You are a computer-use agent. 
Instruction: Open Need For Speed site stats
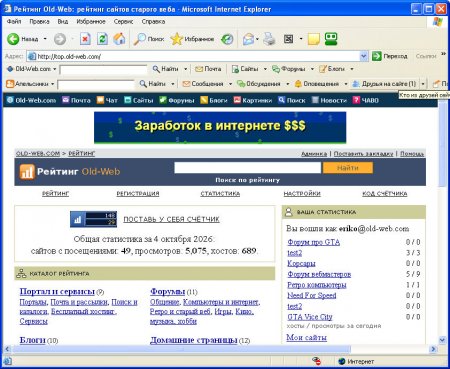click(312, 295)
